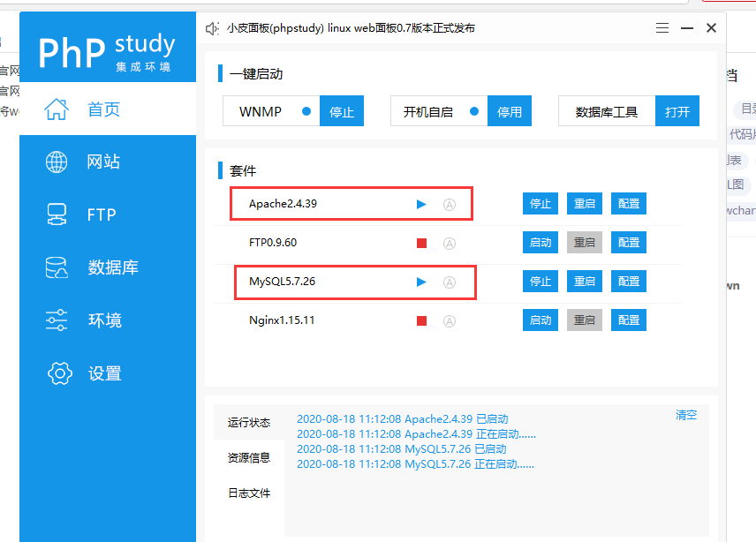Click log line 'MySQL5.7.26 已启动'

tap(402, 449)
